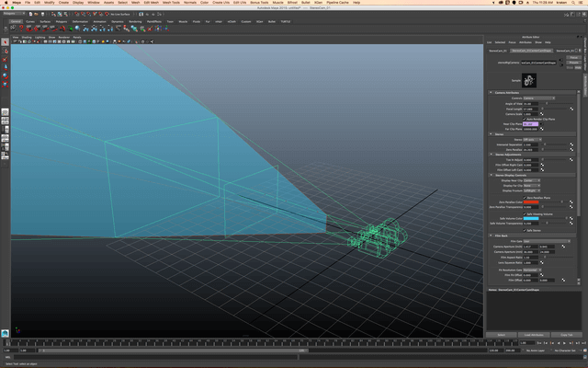Click map button beside Lens Squeeze Ratio
Image resolution: width=588 pixels, height=368 pixels.
pyautogui.click(x=541, y=262)
